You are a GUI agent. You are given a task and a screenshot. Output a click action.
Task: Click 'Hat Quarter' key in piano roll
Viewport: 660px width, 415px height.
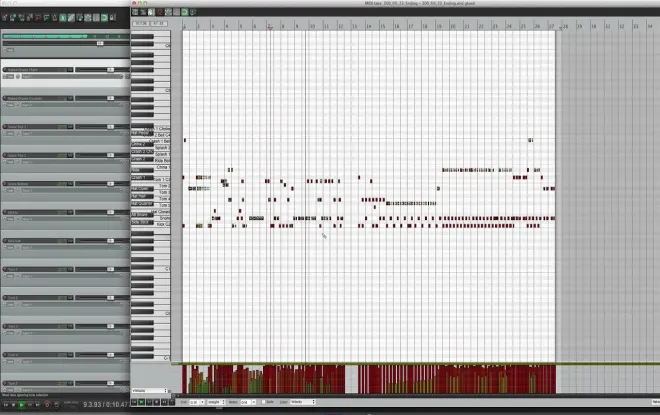pyautogui.click(x=142, y=204)
